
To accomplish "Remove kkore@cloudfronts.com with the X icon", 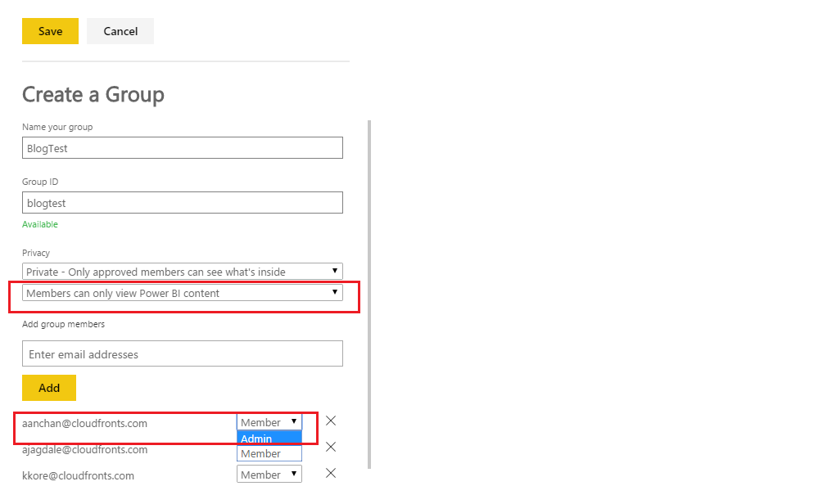I will coord(331,473).
